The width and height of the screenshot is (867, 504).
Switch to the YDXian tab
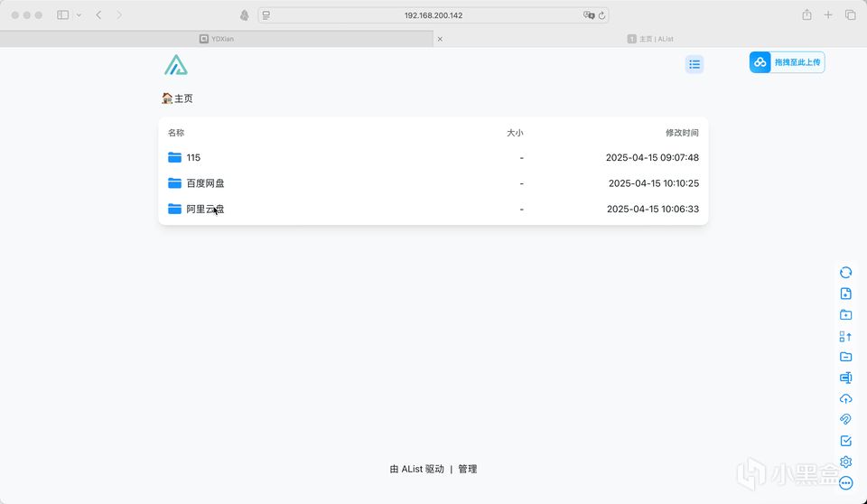click(x=217, y=39)
